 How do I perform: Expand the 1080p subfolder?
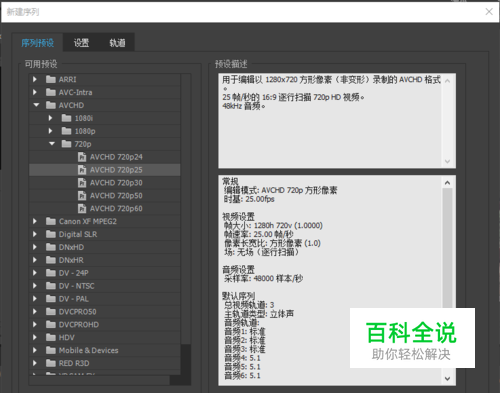click(x=50, y=131)
